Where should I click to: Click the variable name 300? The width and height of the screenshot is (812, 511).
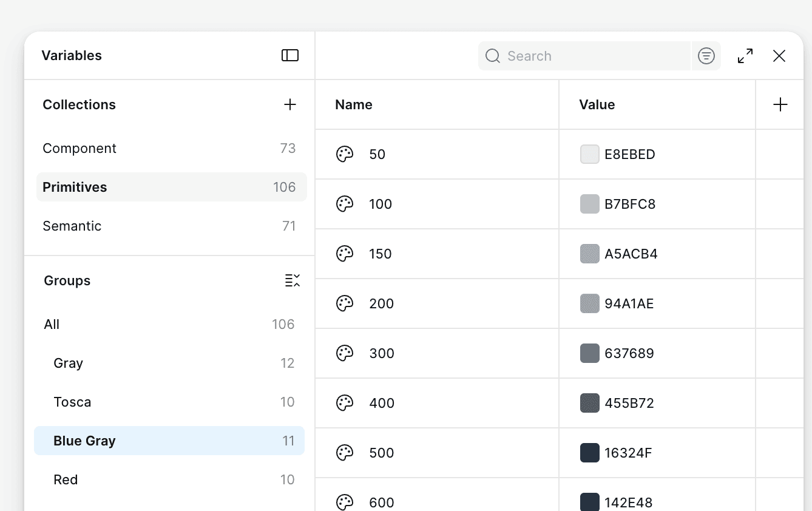[382, 353]
